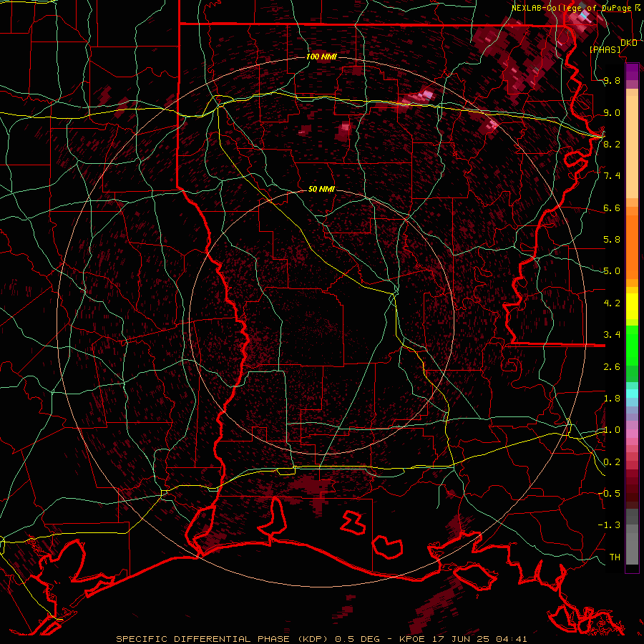Click the bright yellow band of the color scale
644x644 pixels.
click(x=632, y=306)
